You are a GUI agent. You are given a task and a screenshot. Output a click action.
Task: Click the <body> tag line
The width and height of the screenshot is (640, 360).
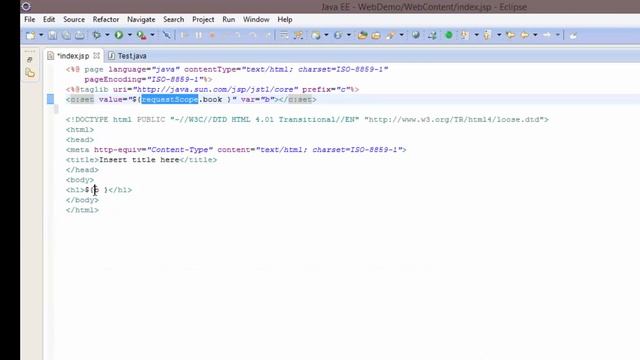coord(80,180)
